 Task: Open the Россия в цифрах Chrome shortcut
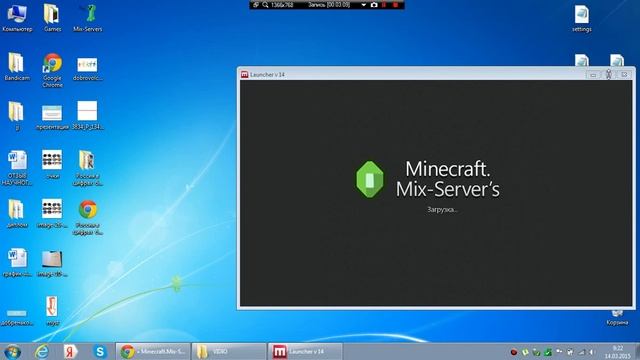coord(87,217)
